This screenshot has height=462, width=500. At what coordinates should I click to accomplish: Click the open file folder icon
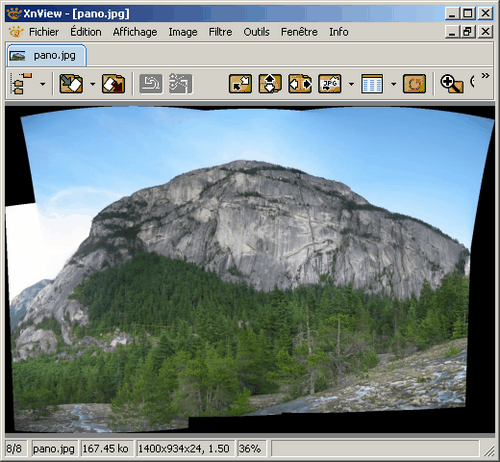(x=71, y=84)
